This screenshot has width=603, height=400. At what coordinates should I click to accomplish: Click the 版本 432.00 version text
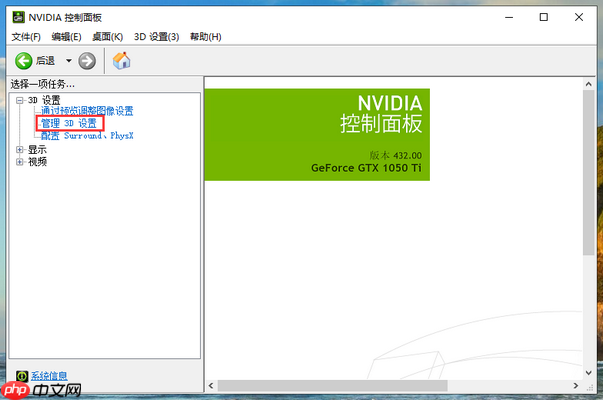tap(395, 155)
